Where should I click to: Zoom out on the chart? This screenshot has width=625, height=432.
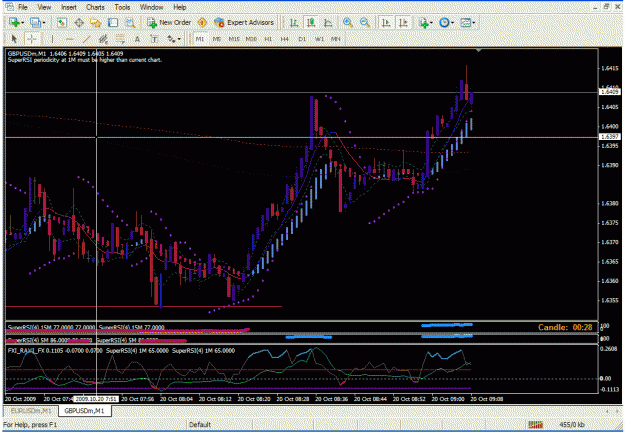tap(365, 23)
